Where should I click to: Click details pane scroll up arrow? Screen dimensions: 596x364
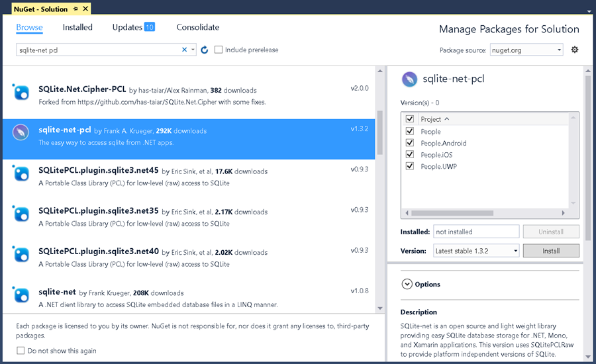pyautogui.click(x=588, y=71)
